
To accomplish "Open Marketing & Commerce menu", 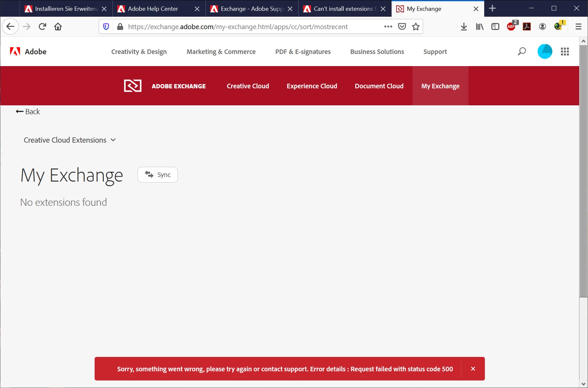I will coord(221,52).
